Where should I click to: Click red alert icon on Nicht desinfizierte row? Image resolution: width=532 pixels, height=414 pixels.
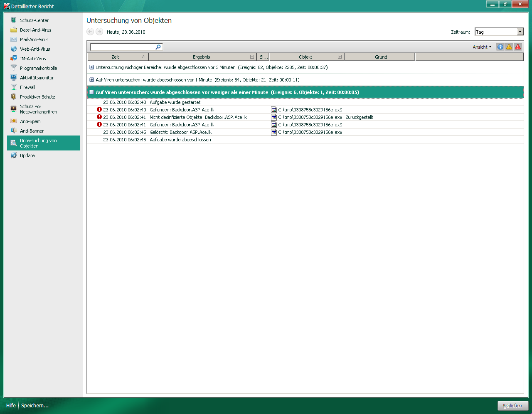tap(99, 117)
